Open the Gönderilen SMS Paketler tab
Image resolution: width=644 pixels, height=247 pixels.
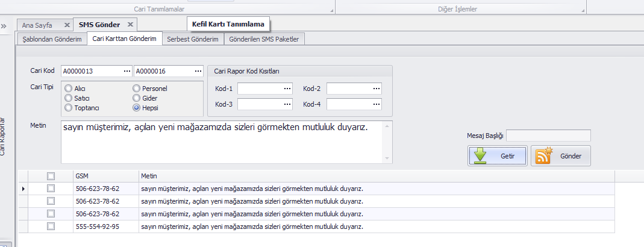click(x=264, y=39)
